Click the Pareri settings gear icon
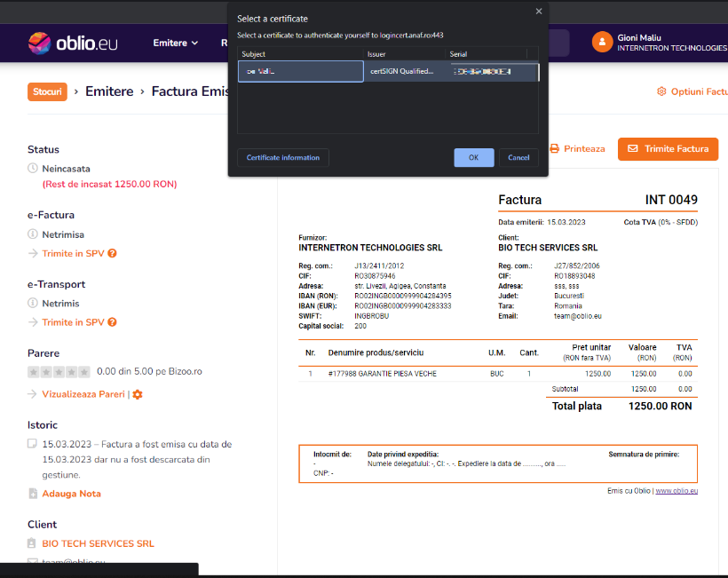This screenshot has height=578, width=728. coord(138,394)
